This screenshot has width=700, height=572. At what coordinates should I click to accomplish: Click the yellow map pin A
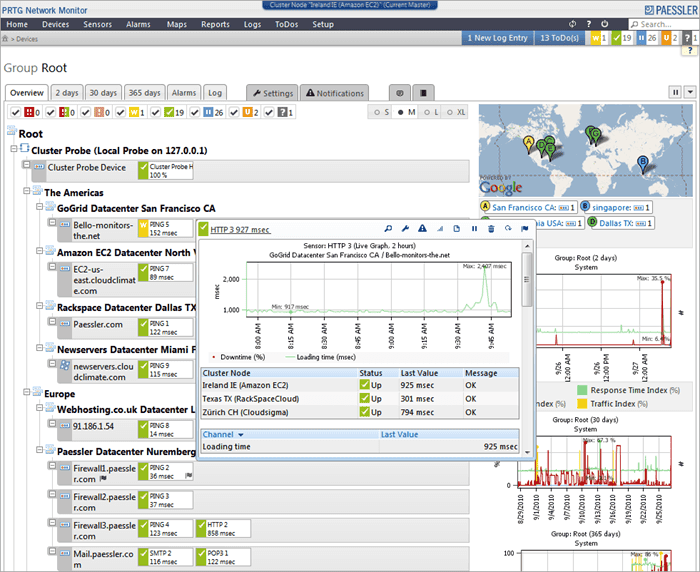click(x=529, y=144)
